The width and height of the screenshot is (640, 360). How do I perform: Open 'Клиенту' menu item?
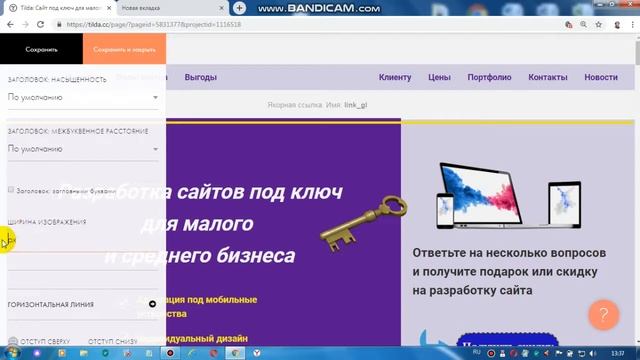[395, 77]
